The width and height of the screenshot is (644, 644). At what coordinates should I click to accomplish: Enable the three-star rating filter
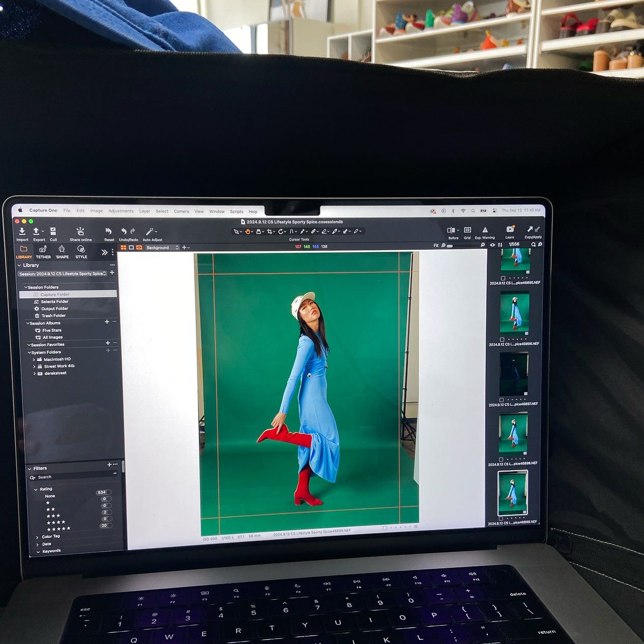tap(107, 512)
